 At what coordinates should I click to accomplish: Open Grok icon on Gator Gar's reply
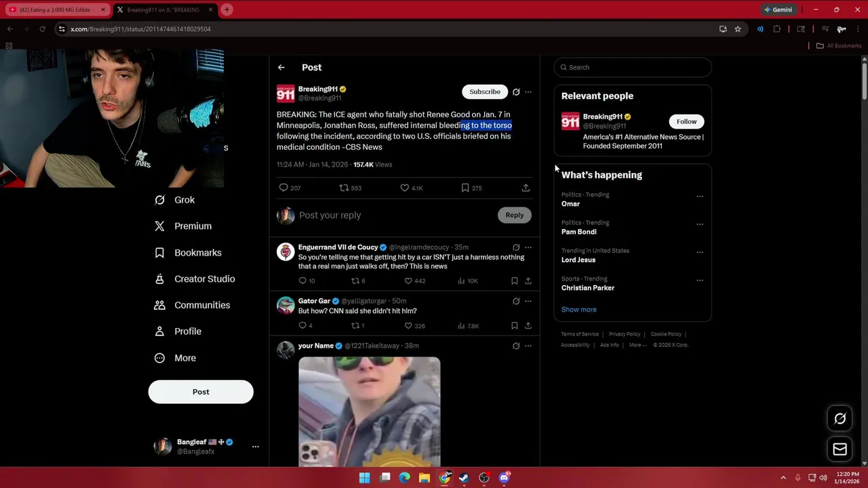(516, 301)
